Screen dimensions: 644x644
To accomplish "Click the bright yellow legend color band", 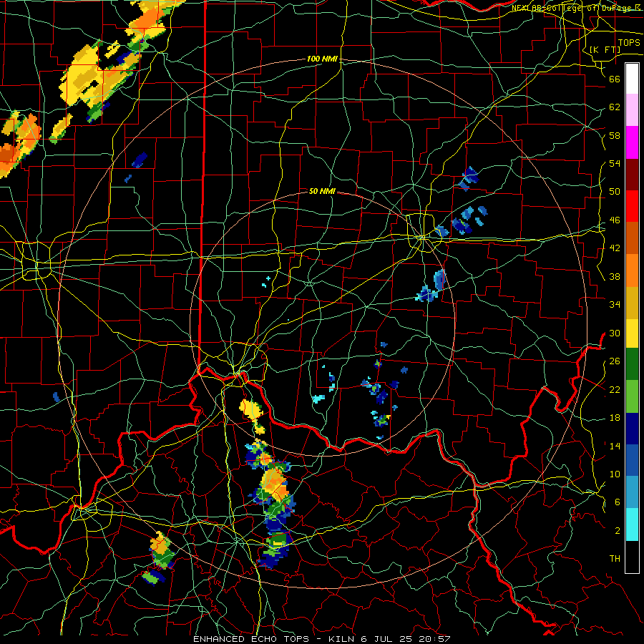I will pyautogui.click(x=632, y=333).
